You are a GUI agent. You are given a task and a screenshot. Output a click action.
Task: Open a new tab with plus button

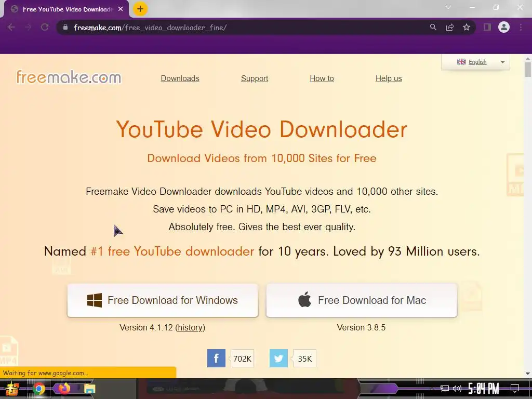[140, 9]
